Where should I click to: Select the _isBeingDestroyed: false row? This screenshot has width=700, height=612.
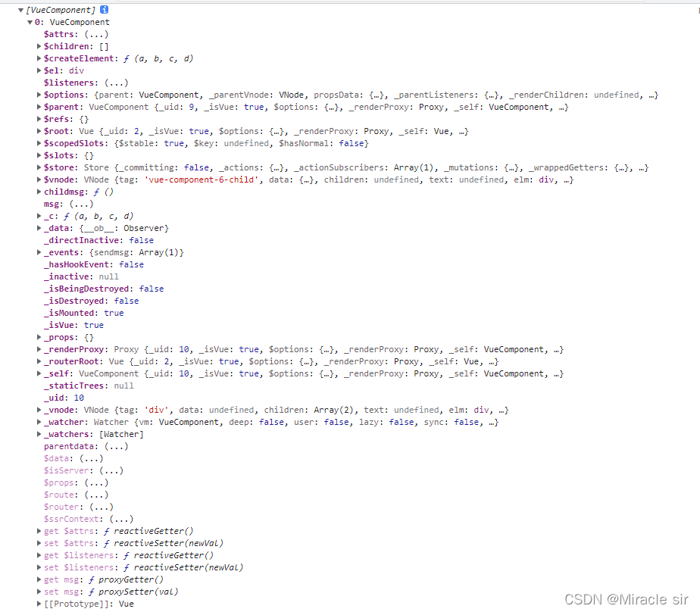pyautogui.click(x=104, y=289)
